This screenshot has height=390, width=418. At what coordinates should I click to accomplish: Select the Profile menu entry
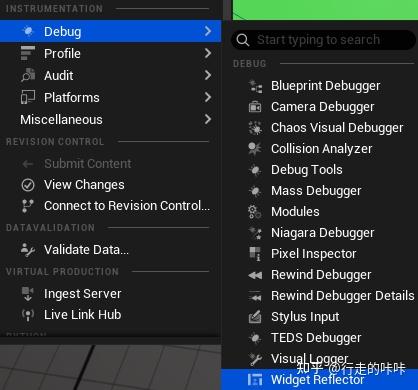pyautogui.click(x=110, y=53)
